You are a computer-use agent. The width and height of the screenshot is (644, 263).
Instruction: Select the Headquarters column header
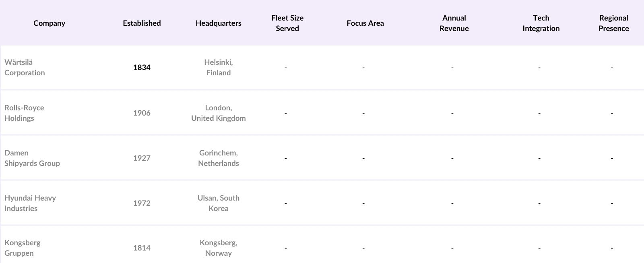pyautogui.click(x=218, y=23)
